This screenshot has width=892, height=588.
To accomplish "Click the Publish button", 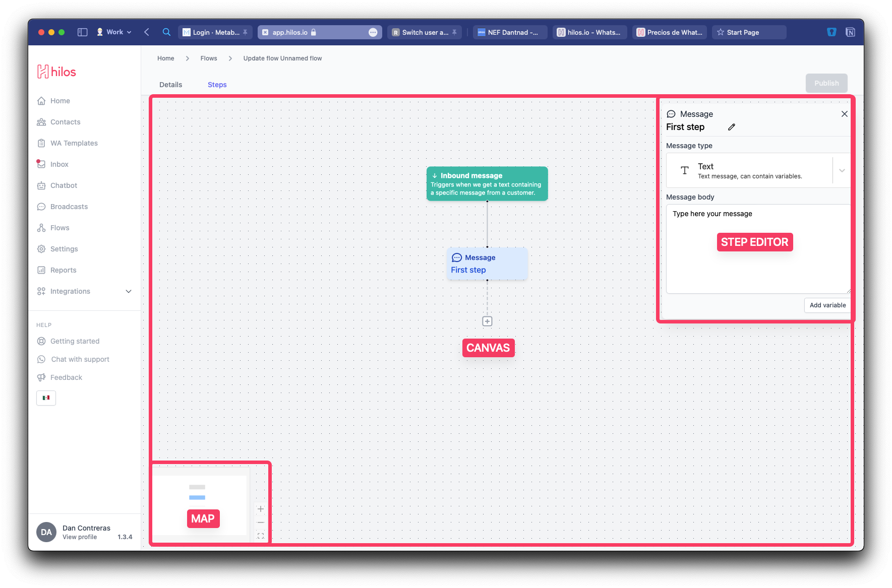I will pyautogui.click(x=826, y=83).
